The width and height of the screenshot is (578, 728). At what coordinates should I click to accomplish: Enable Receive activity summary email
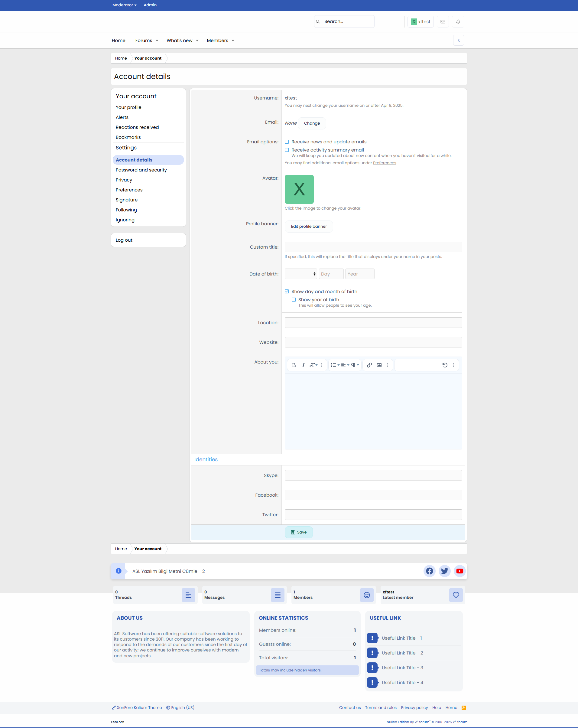(x=287, y=150)
